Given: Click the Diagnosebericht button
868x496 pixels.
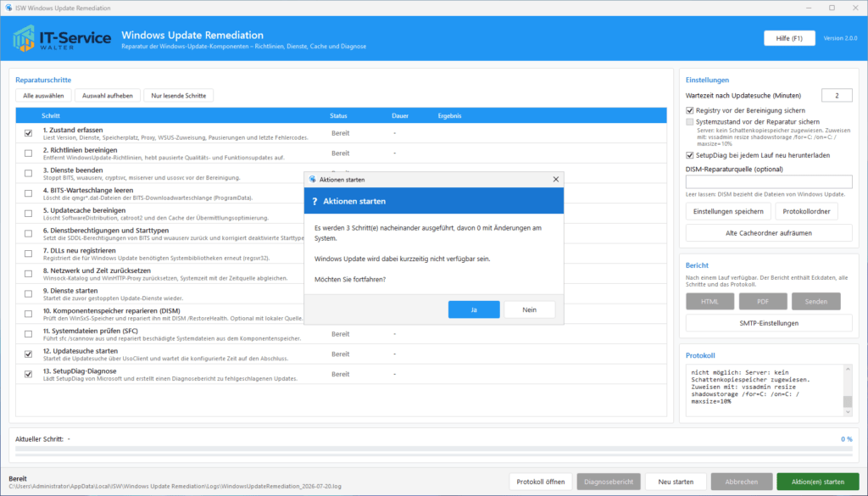Looking at the screenshot, I should (609, 482).
